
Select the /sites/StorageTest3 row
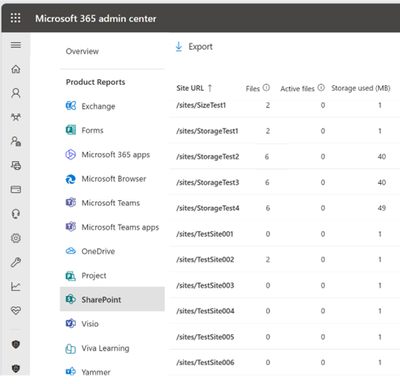(285, 182)
